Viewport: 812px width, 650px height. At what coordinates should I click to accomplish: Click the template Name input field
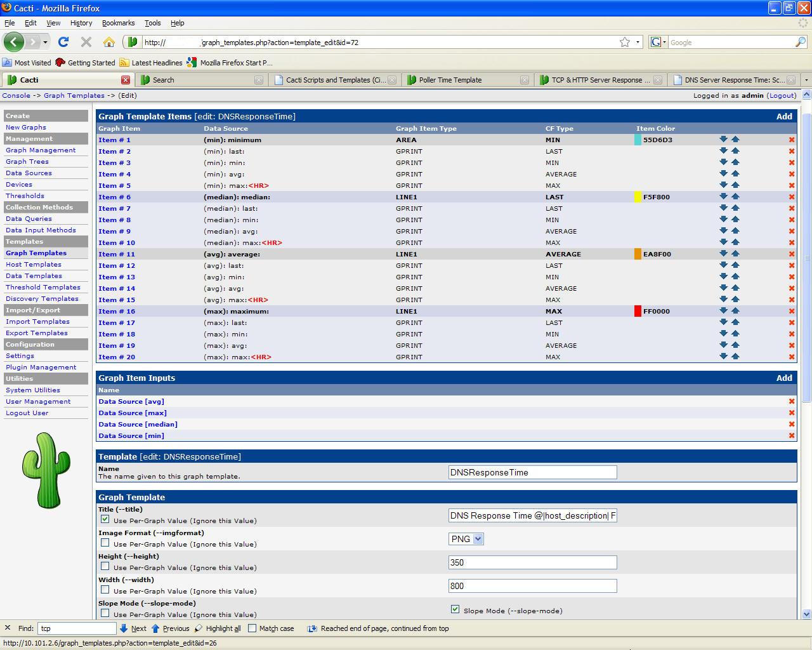click(532, 472)
